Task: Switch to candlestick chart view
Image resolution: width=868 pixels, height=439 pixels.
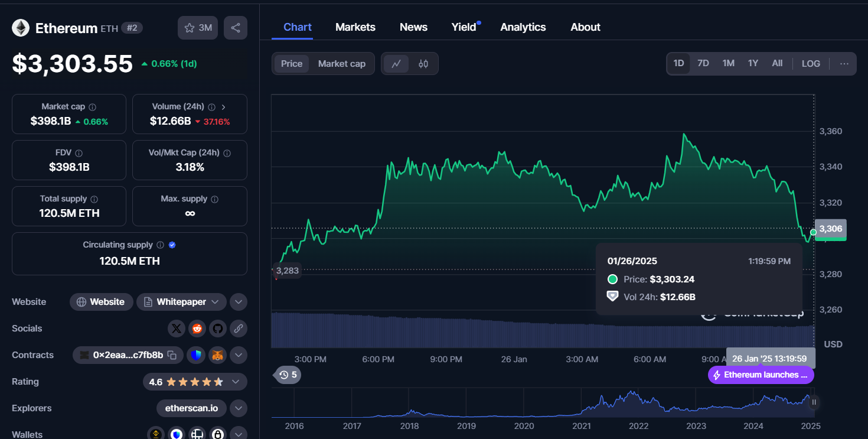Action: click(423, 64)
